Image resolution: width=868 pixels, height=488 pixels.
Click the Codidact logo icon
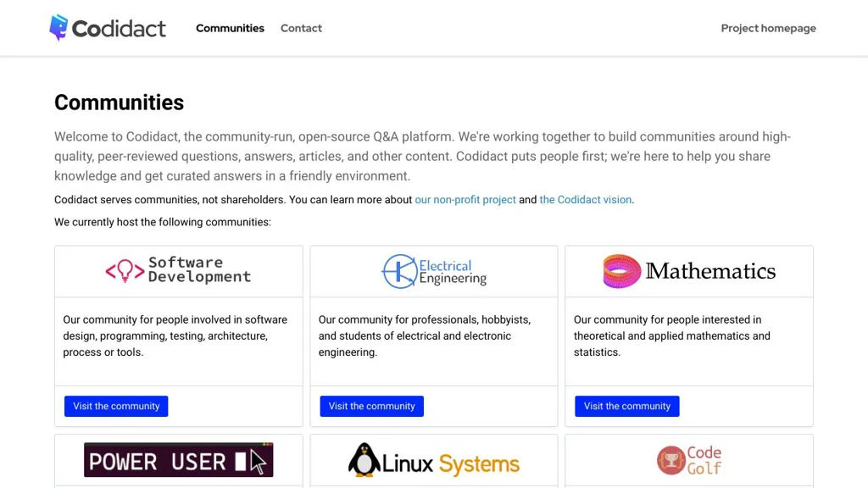pyautogui.click(x=58, y=28)
